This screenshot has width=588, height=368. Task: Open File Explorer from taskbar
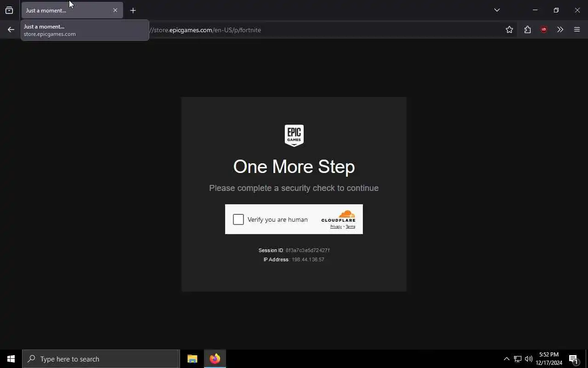tap(192, 359)
